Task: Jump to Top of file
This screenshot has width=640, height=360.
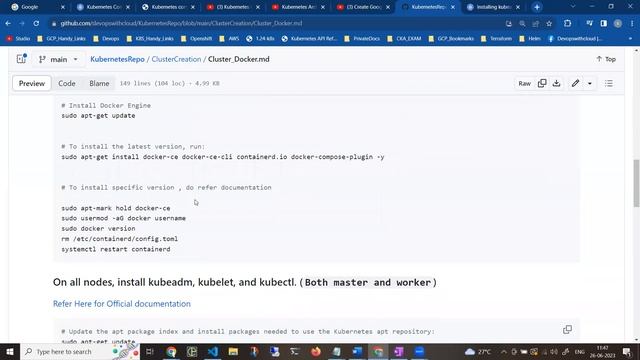Action: [606, 59]
